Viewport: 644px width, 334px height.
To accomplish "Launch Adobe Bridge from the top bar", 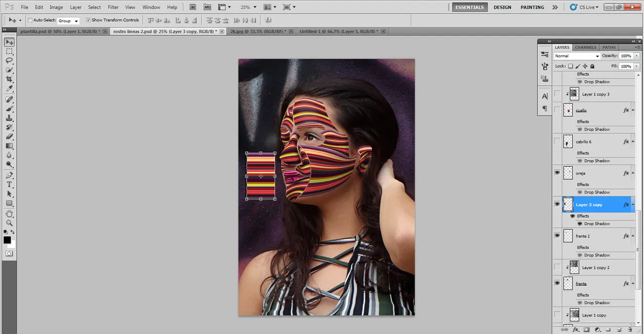I will 193,8.
